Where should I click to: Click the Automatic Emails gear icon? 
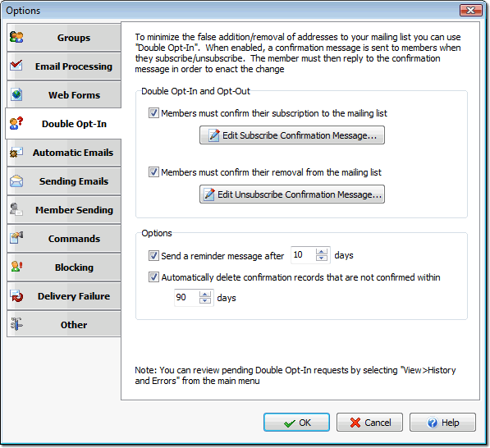click(x=16, y=152)
